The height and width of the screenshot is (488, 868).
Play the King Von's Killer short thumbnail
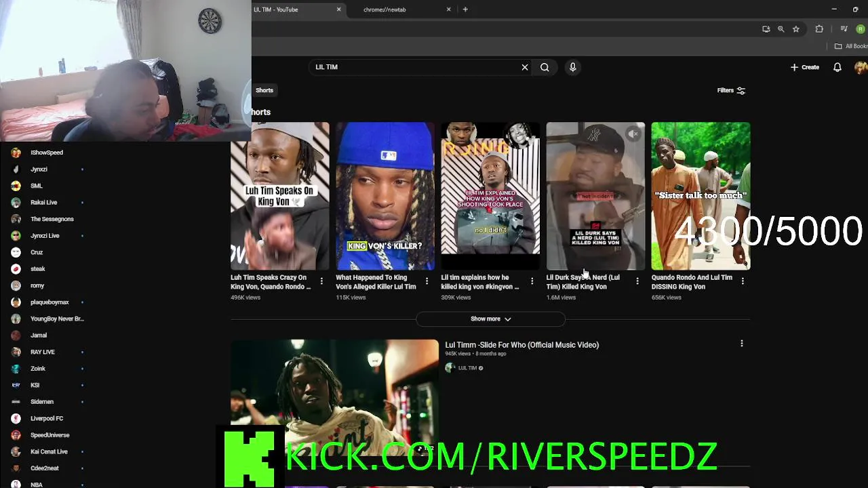point(385,196)
